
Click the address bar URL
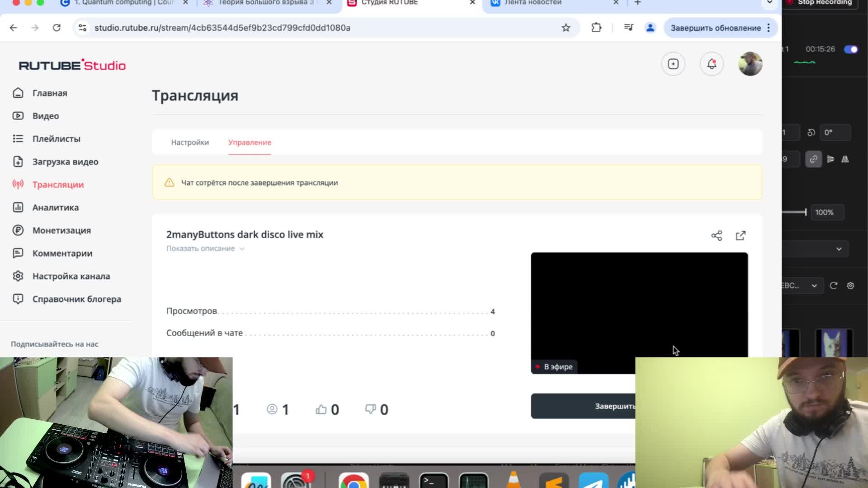(x=222, y=28)
